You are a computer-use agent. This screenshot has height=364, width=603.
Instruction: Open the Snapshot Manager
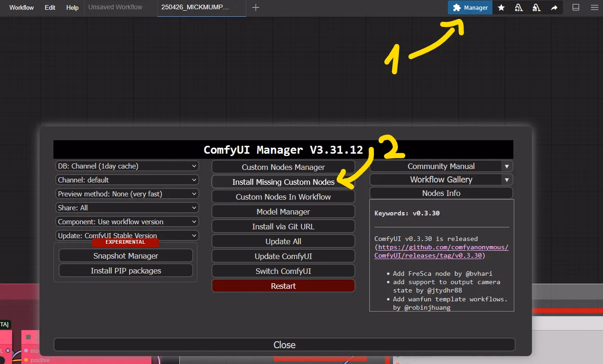(x=125, y=255)
